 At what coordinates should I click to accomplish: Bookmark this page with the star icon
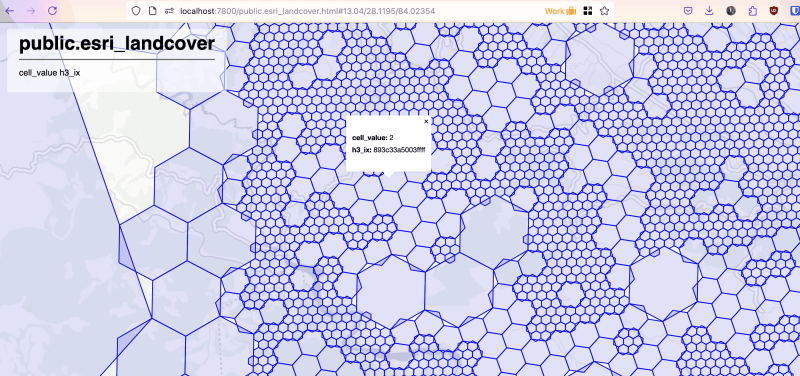click(x=605, y=11)
